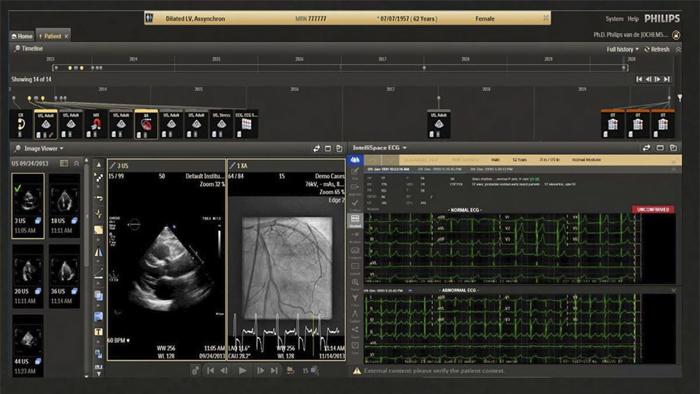Select the 18 US series thumbnail
The image size is (700, 394).
click(x=64, y=206)
